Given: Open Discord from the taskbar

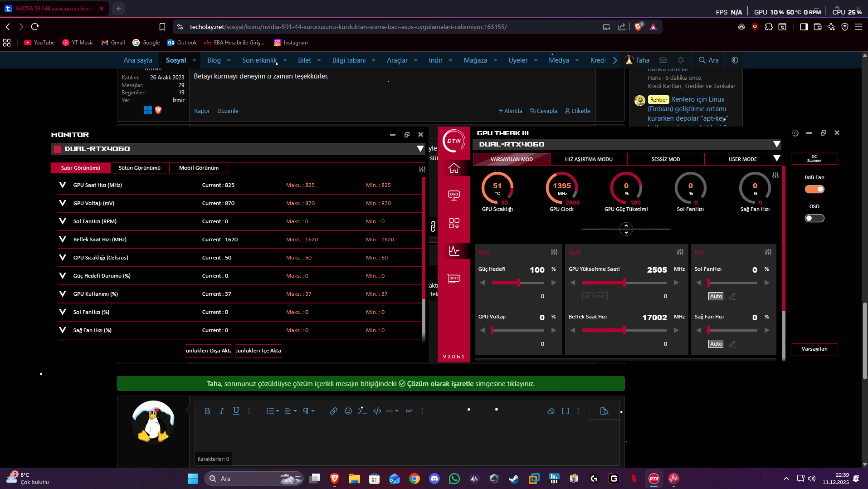Looking at the screenshot, I should point(434,479).
